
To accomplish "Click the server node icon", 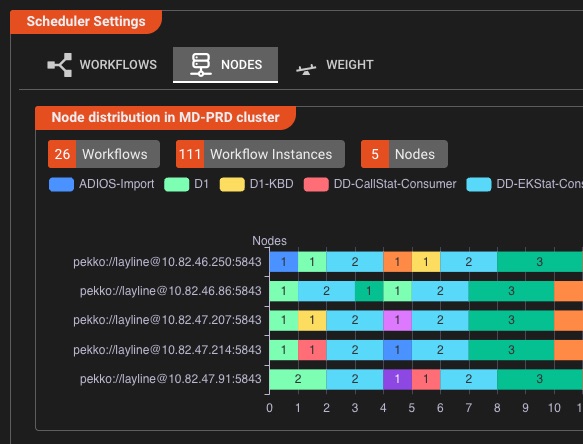I will (x=201, y=65).
